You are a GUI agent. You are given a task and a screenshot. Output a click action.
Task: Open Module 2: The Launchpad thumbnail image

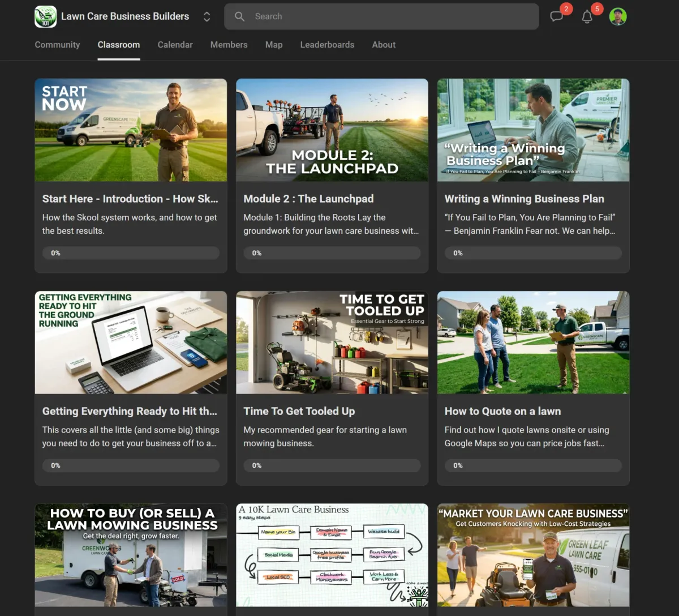click(x=332, y=130)
